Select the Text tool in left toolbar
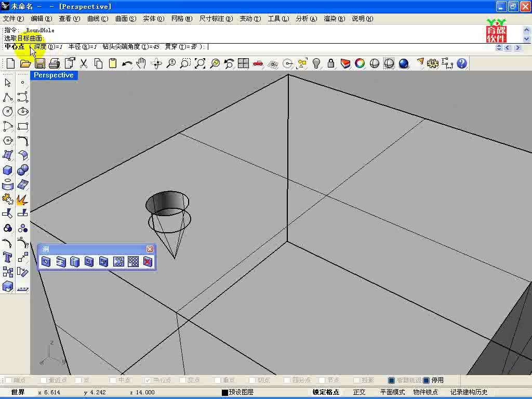532x399 pixels. [8, 257]
